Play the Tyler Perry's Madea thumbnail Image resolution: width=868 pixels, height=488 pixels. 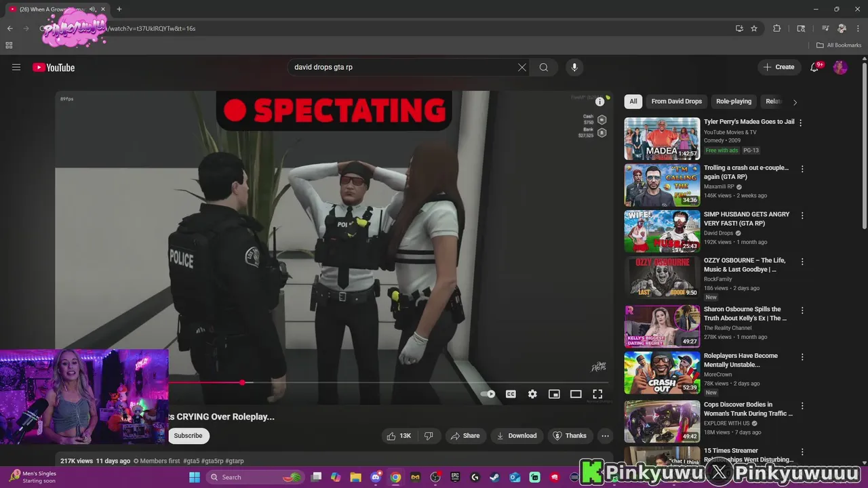coord(662,138)
